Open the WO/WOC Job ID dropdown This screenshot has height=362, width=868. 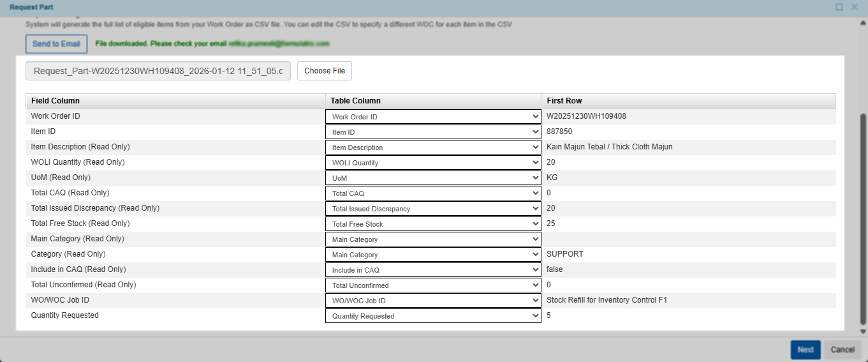point(433,301)
